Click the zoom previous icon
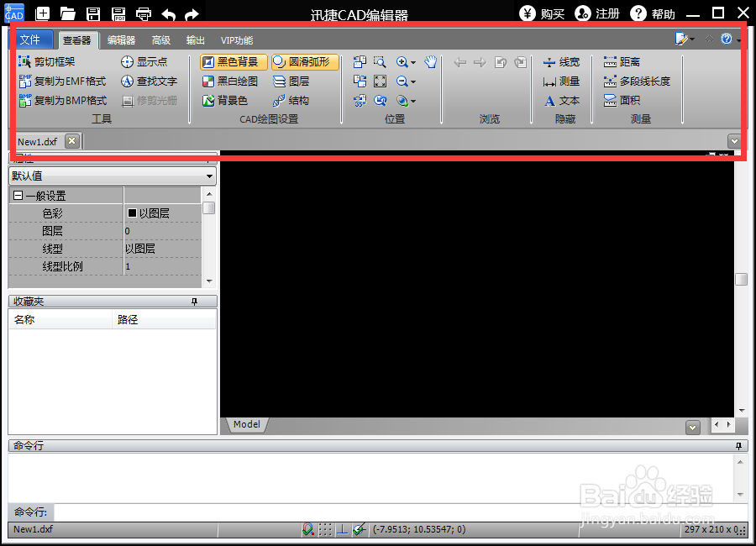The height and width of the screenshot is (546, 756). [x=380, y=100]
